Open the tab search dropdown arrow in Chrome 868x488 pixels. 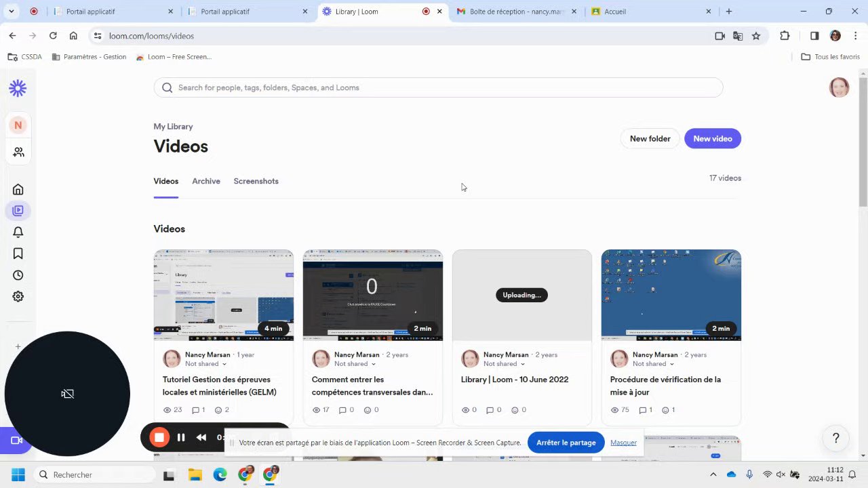coord(11,12)
